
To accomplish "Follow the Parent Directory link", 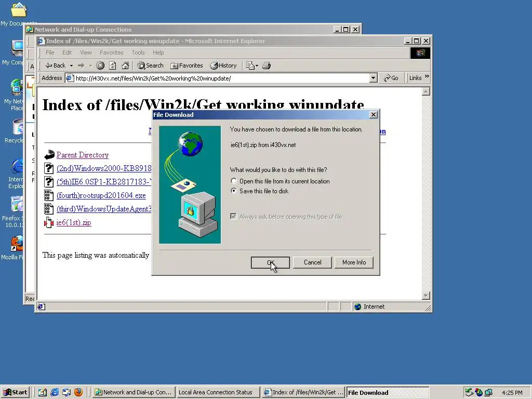I will coord(83,155).
